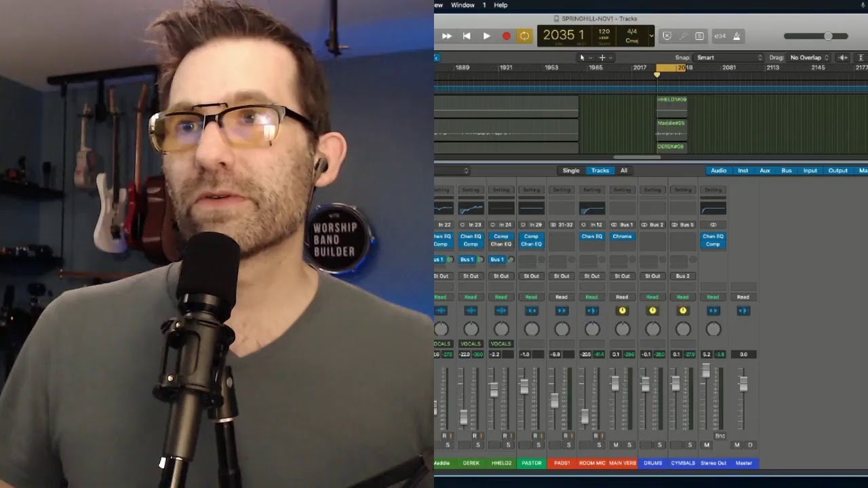
Task: Toggle the Bus channel strip filter
Action: (787, 171)
